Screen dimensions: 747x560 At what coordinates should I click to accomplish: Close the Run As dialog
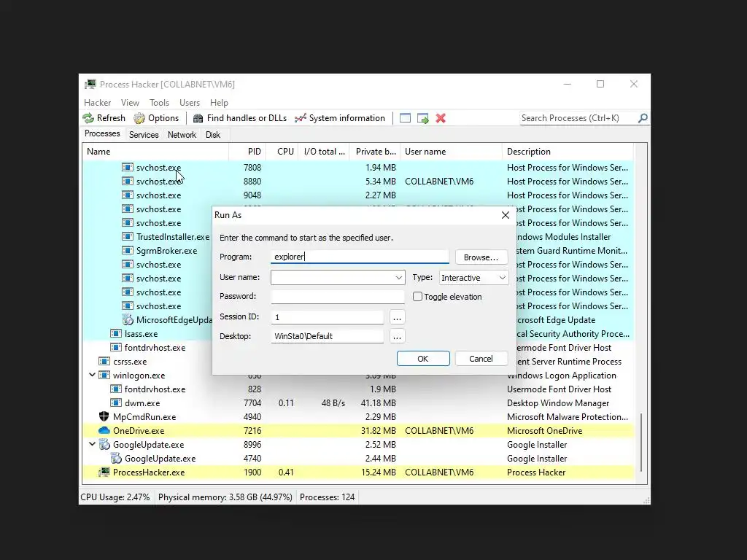506,215
